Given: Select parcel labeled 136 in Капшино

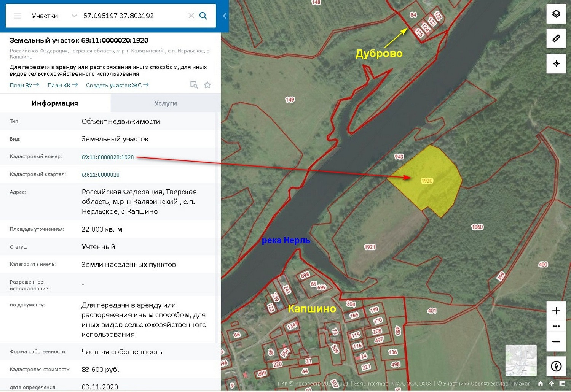Looking at the screenshot, I should [392, 352].
